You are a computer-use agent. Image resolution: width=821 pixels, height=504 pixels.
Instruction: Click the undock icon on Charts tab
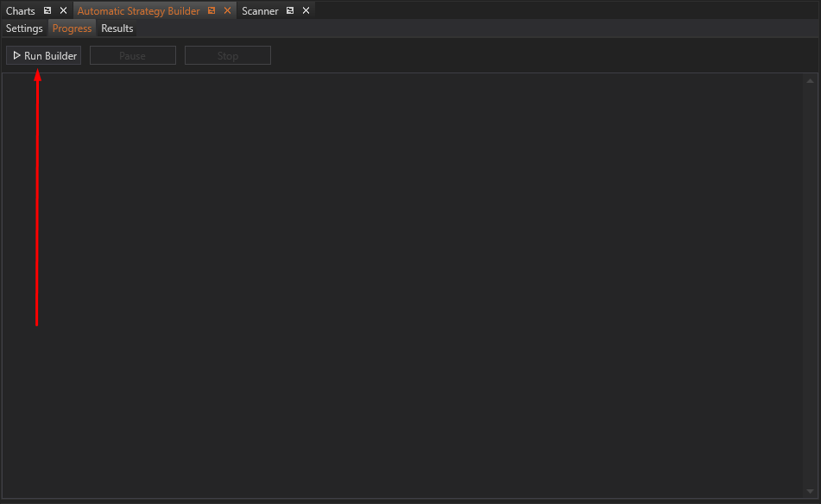(x=47, y=11)
